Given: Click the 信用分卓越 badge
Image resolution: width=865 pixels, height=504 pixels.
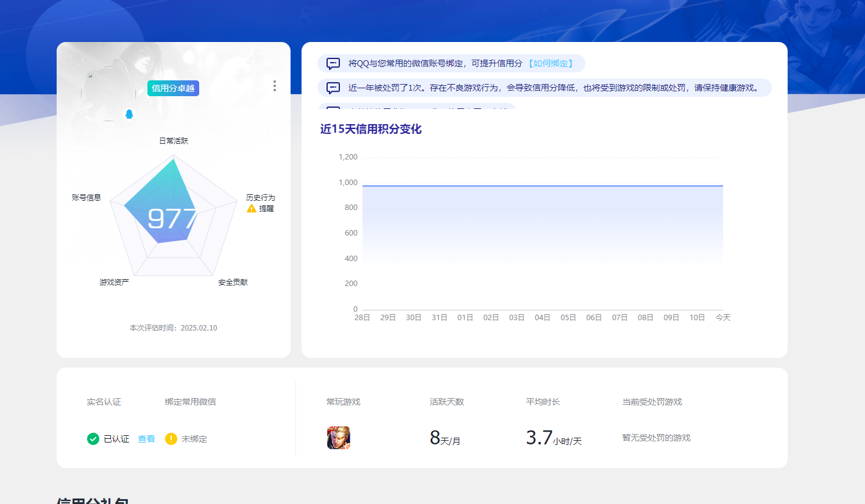Looking at the screenshot, I should tap(173, 88).
